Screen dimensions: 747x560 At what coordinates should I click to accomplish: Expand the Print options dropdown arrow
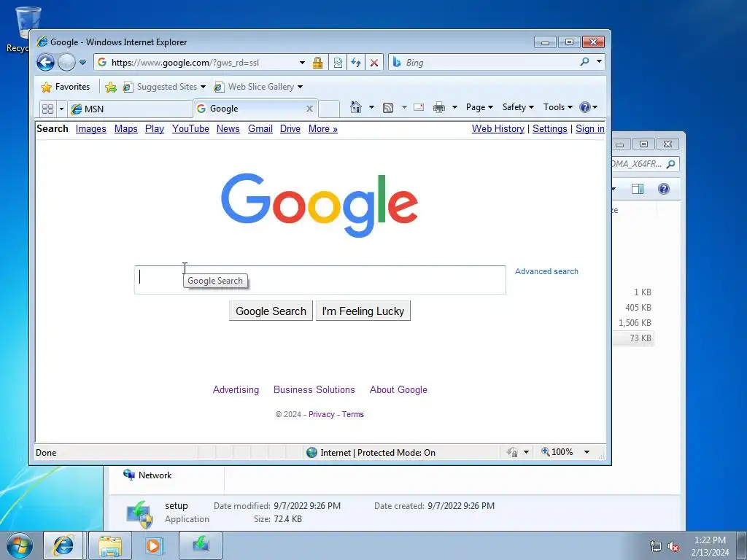pyautogui.click(x=454, y=107)
